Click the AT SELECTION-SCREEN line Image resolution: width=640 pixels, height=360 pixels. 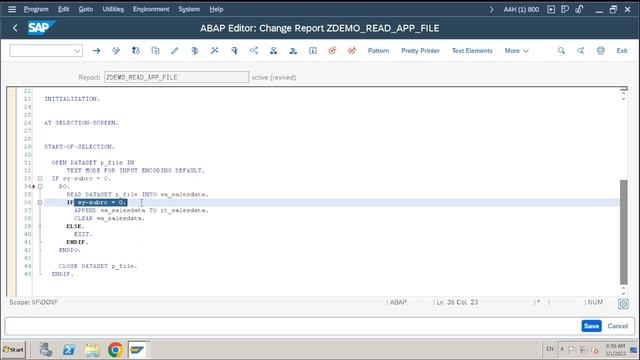click(x=81, y=122)
